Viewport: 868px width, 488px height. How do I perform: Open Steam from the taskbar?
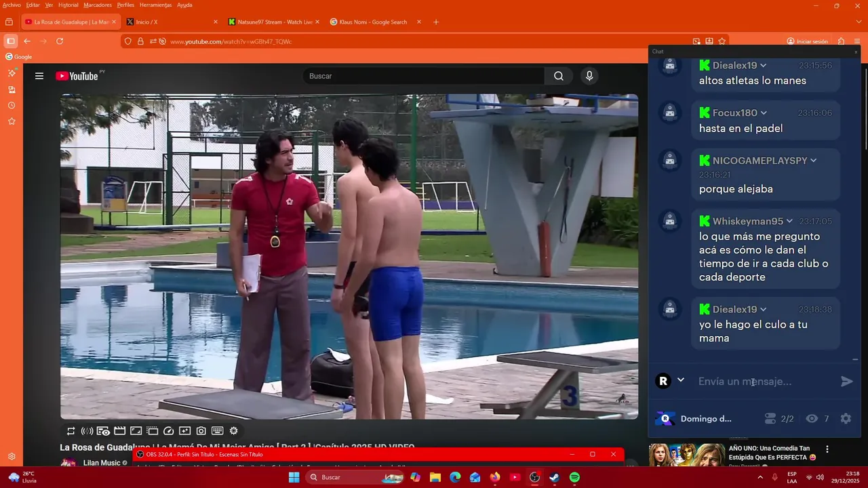(554, 477)
